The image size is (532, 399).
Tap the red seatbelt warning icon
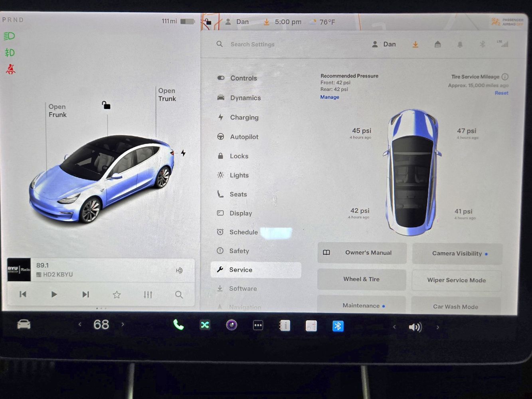tap(10, 69)
